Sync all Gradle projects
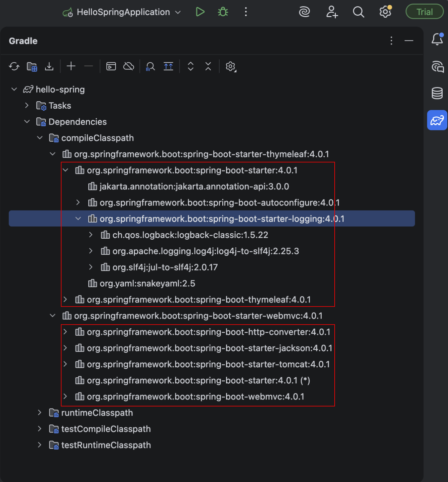The height and width of the screenshot is (482, 448). [x=14, y=66]
